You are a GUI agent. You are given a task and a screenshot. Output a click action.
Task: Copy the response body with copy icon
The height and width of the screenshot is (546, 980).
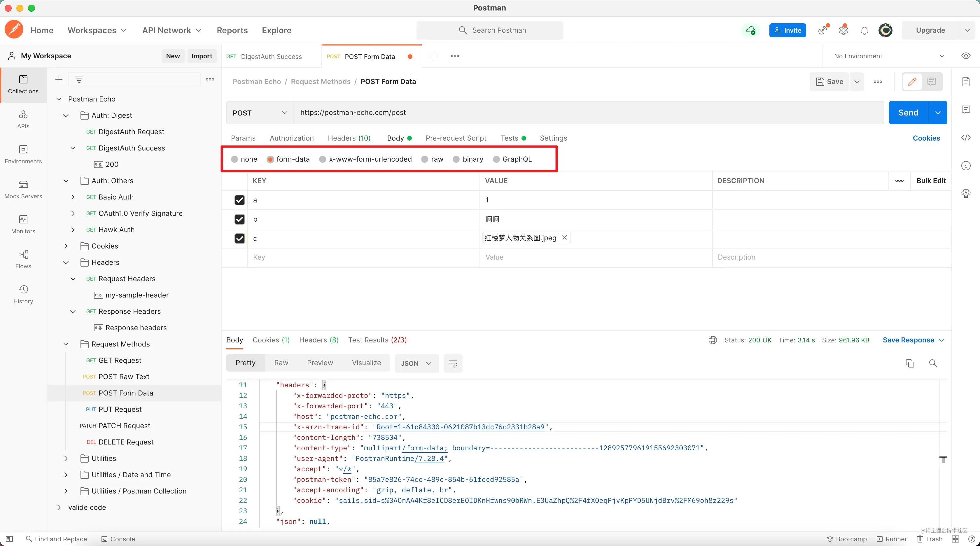pyautogui.click(x=910, y=363)
